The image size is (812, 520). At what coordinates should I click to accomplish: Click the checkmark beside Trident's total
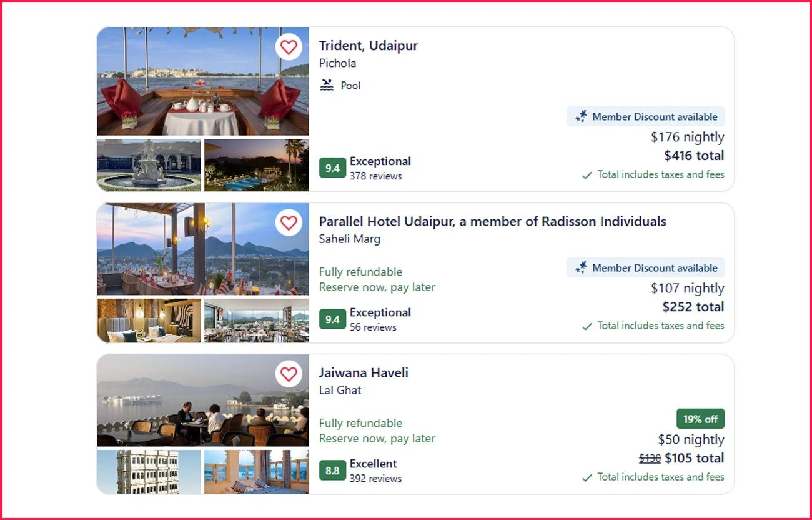point(587,175)
